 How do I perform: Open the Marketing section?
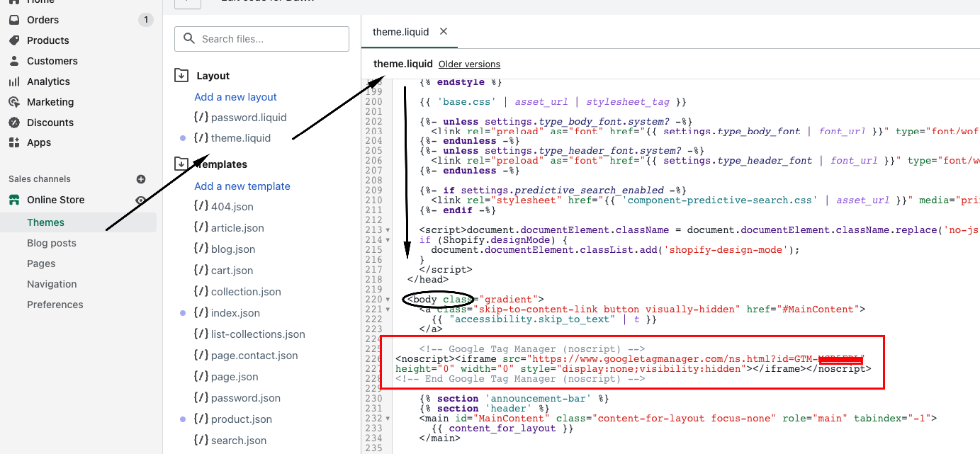coord(50,102)
